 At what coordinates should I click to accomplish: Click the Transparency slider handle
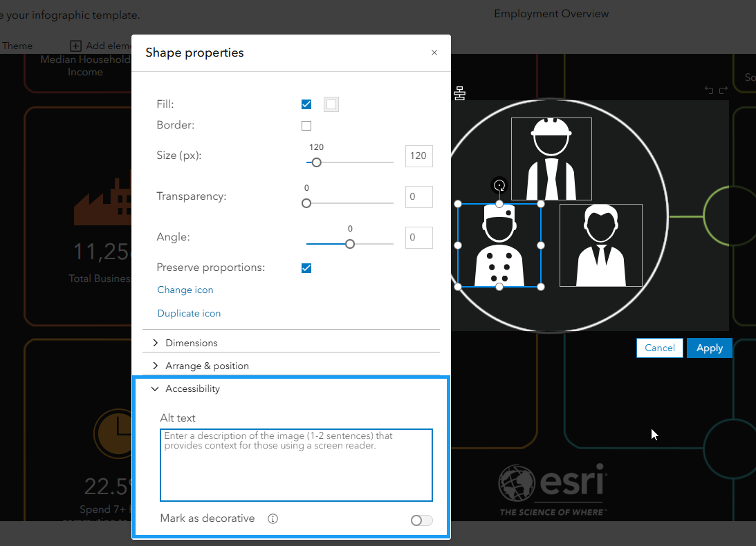(x=306, y=203)
